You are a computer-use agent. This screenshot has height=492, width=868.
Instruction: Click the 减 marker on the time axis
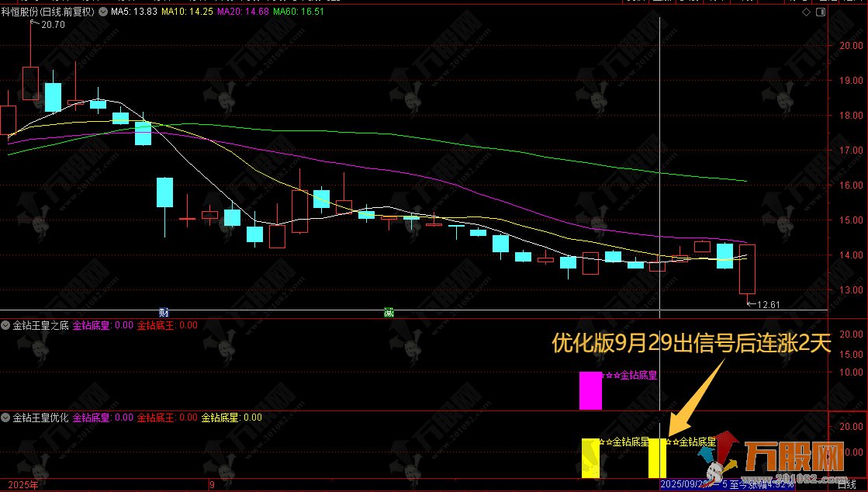[389, 313]
